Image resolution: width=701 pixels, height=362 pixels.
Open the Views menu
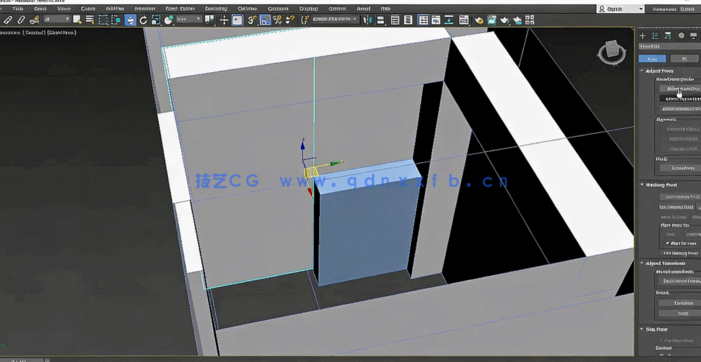coord(63,9)
